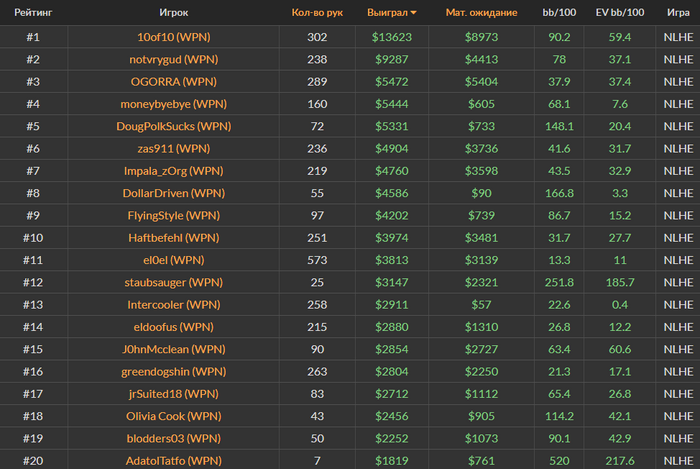The image size is (700, 469).
Task: Open AdatolTatfo (WPN) player link
Action: [174, 461]
